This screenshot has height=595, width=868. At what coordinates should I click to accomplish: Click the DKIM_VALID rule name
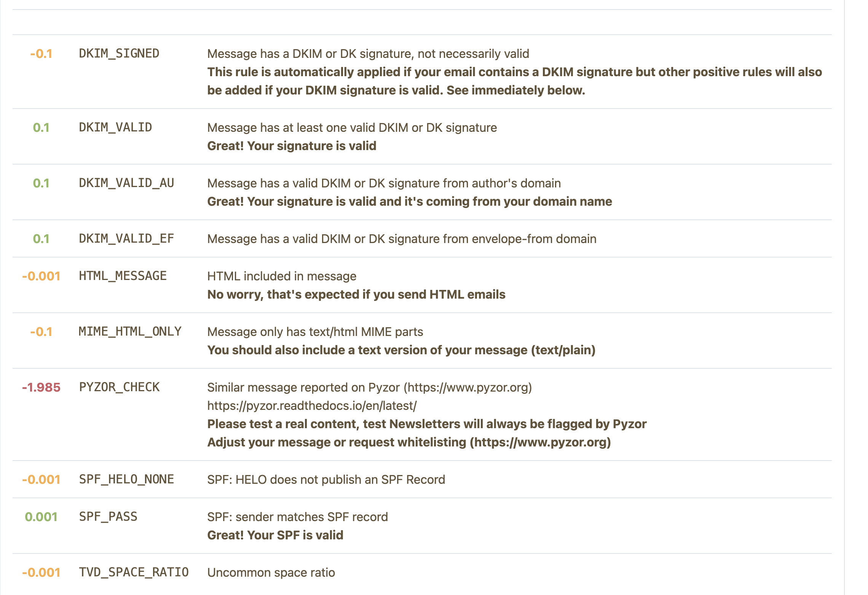click(115, 128)
